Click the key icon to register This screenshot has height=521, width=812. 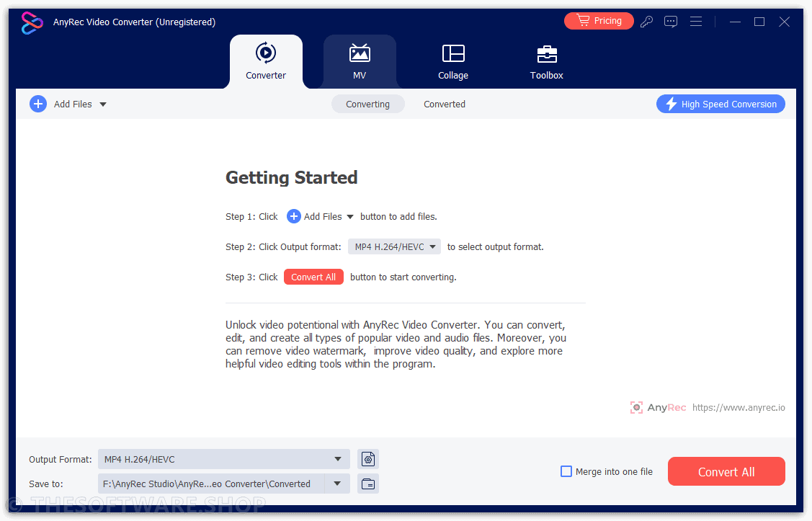point(646,21)
